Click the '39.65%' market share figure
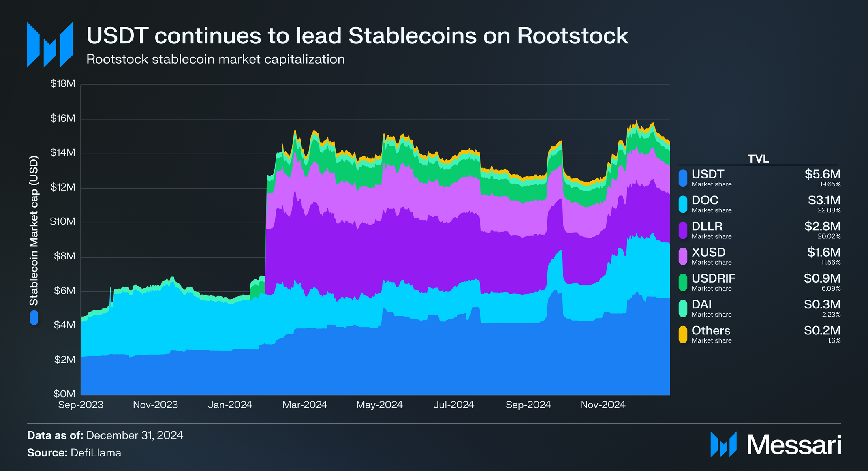The width and height of the screenshot is (868, 471). [x=829, y=184]
